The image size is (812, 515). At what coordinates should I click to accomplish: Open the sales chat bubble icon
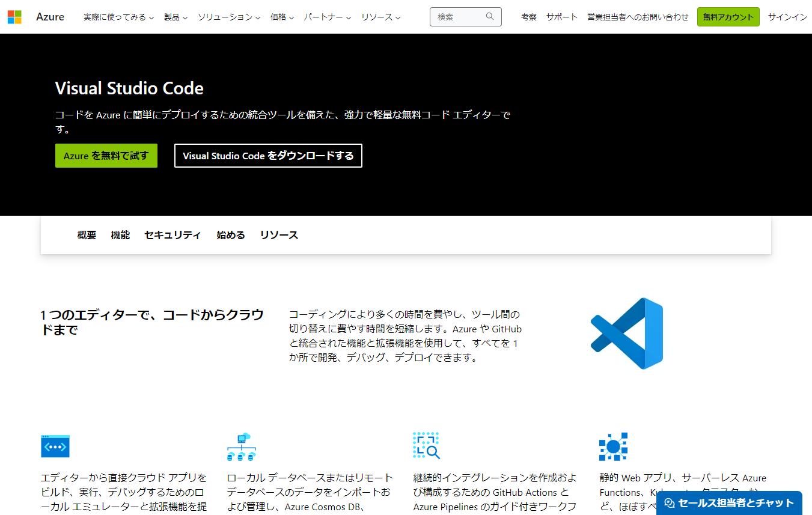coord(668,503)
